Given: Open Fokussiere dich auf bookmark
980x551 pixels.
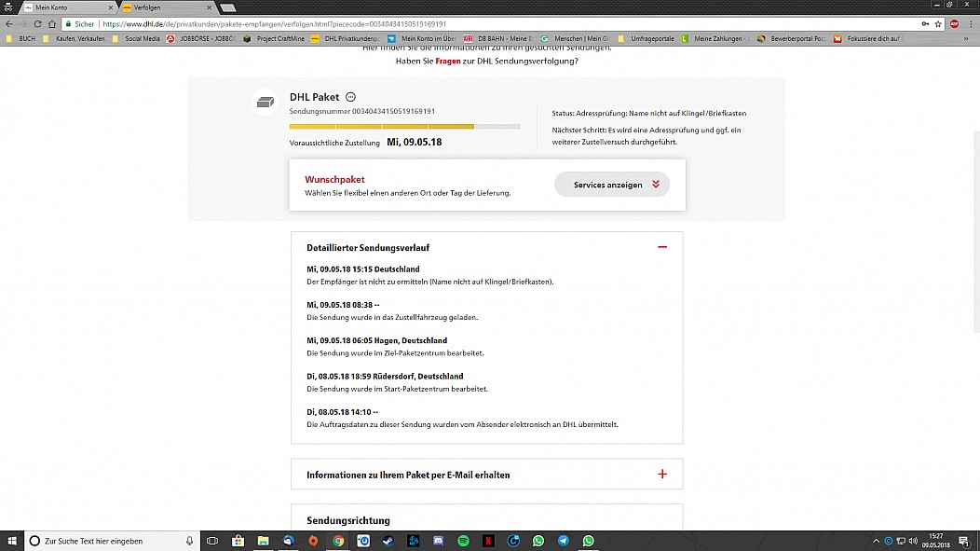Looking at the screenshot, I should [867, 39].
